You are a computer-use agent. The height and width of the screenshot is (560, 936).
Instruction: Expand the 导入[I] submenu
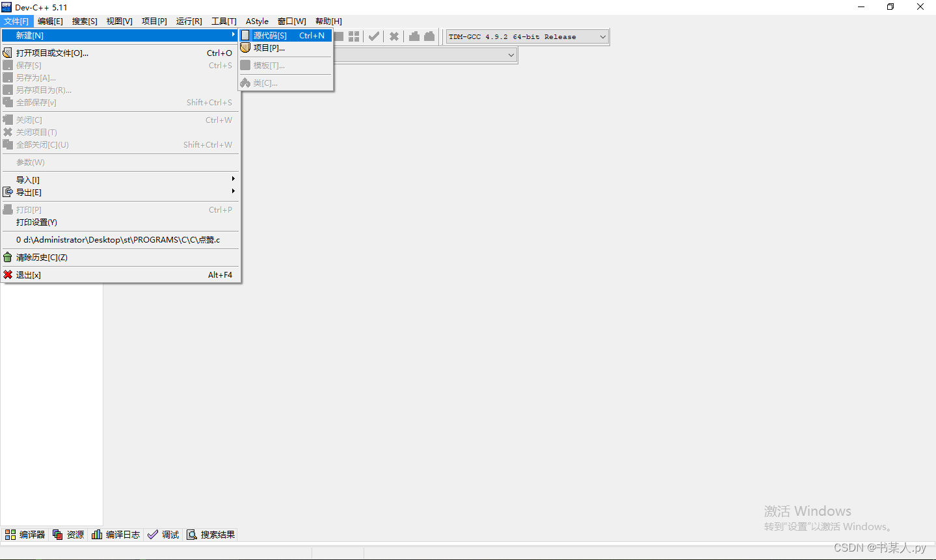coord(120,180)
